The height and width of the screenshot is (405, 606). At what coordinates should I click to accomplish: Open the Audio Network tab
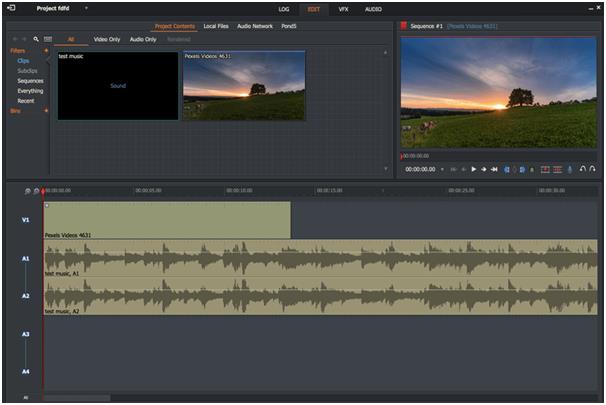(x=255, y=26)
